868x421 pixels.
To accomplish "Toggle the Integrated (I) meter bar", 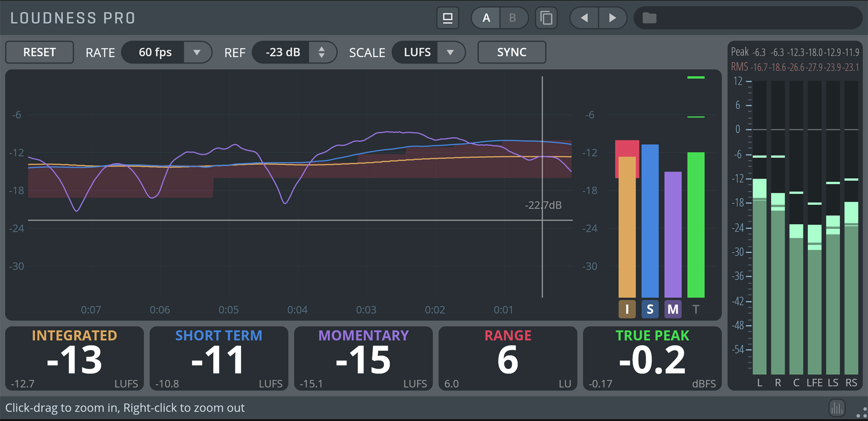I will point(627,309).
